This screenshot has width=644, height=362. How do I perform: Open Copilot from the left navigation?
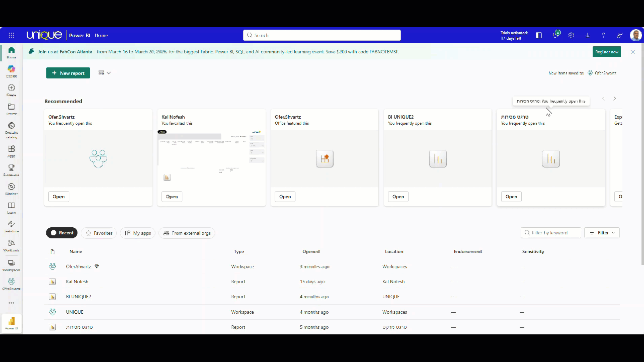(11, 71)
